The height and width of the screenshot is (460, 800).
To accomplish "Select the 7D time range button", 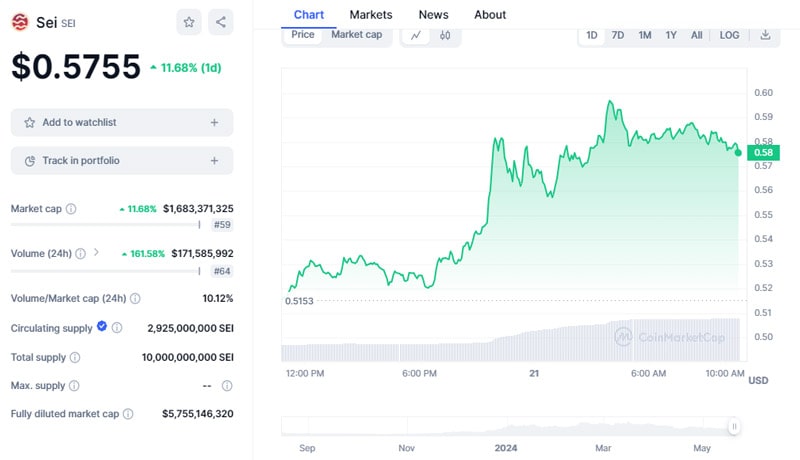I will click(x=618, y=35).
